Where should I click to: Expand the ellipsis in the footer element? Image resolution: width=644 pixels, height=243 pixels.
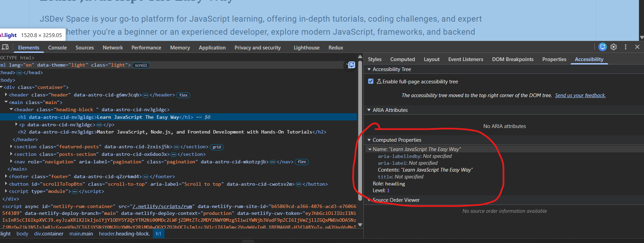[146, 177]
